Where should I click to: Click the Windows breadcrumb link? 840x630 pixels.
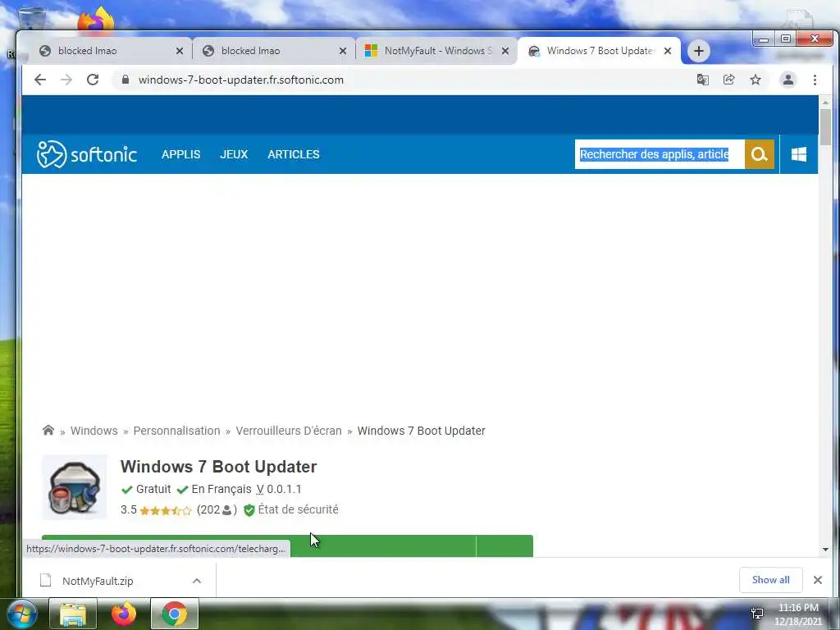[94, 431]
